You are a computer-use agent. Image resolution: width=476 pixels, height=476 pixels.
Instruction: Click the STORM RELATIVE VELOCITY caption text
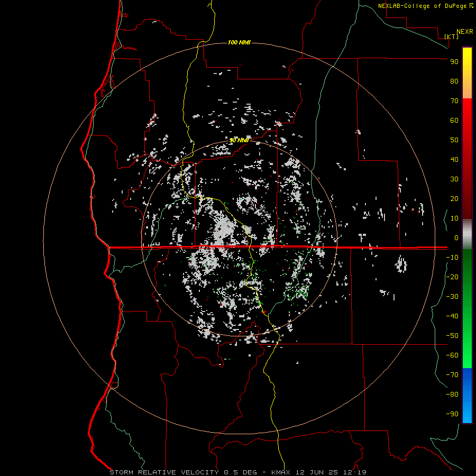pyautogui.click(x=164, y=472)
